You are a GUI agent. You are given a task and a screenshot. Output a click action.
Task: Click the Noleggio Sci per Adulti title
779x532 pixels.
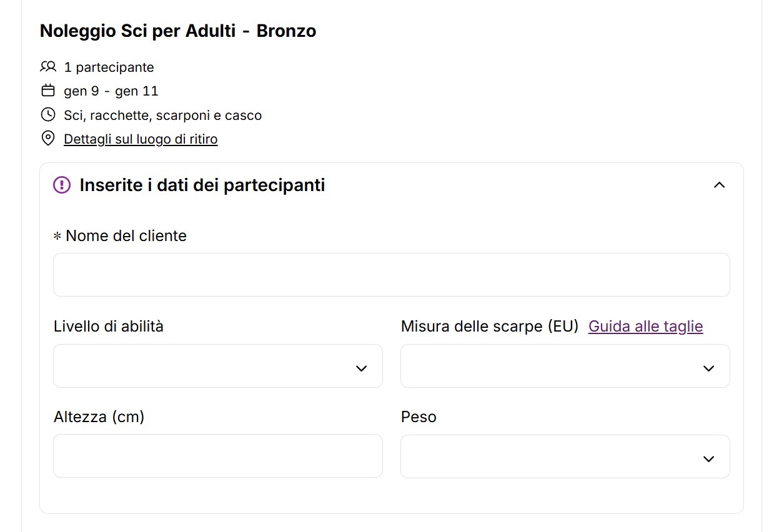(178, 31)
